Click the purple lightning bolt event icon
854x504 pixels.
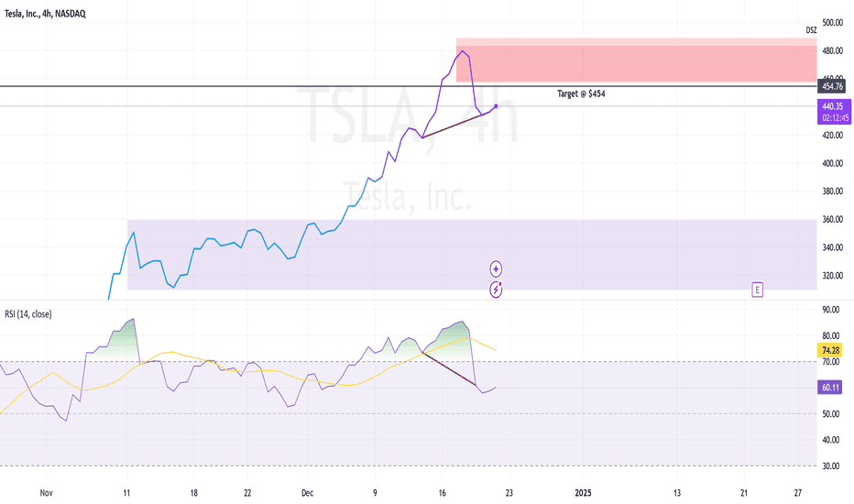point(496,290)
